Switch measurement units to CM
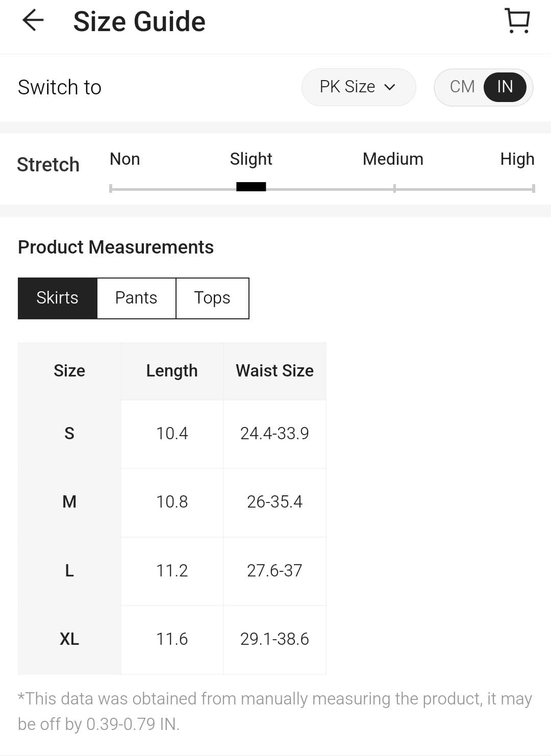This screenshot has width=551, height=756. [462, 87]
